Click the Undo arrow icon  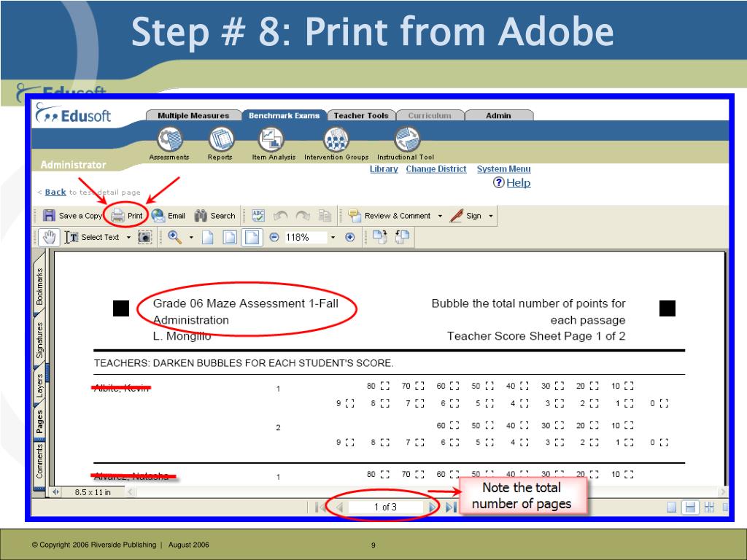(x=280, y=216)
